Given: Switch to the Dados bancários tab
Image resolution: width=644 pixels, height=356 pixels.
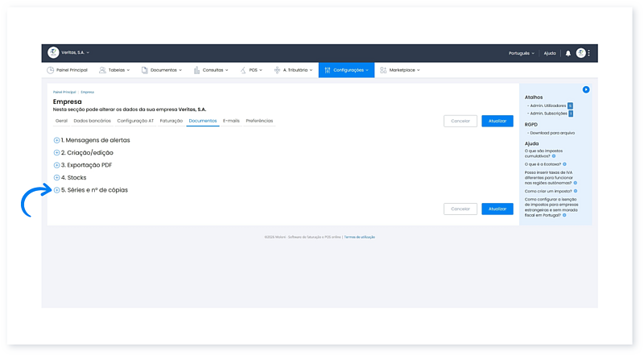Looking at the screenshot, I should [x=91, y=121].
